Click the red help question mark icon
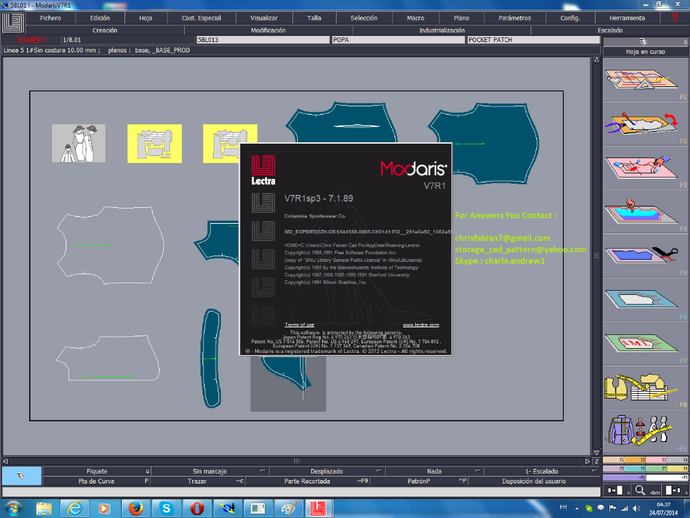 (675, 18)
